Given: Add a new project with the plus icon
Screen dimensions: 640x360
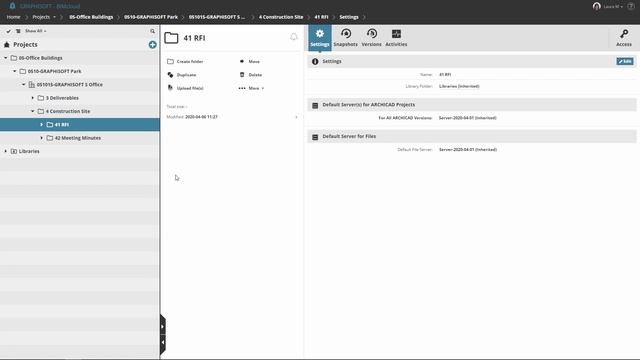Looking at the screenshot, I should (152, 44).
